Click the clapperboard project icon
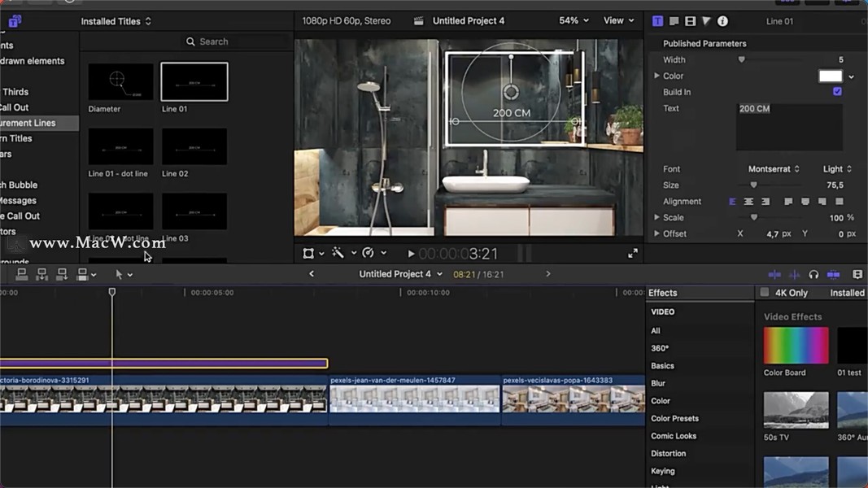This screenshot has width=868, height=488. click(418, 21)
